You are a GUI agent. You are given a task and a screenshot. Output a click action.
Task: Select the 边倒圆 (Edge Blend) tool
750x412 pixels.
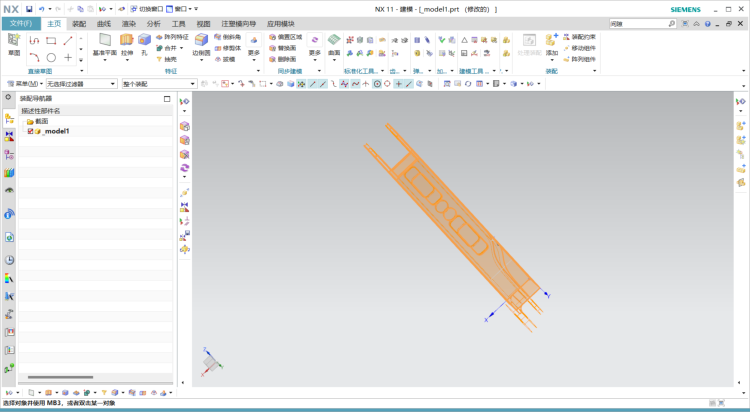[x=200, y=41]
